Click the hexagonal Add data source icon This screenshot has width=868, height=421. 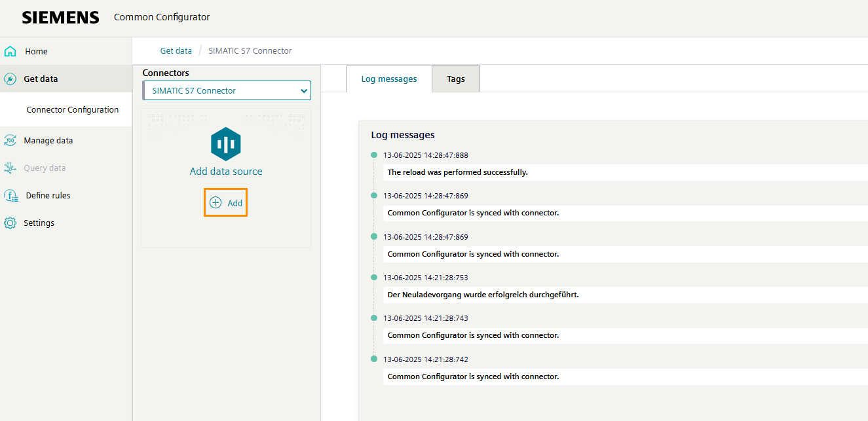pos(225,143)
